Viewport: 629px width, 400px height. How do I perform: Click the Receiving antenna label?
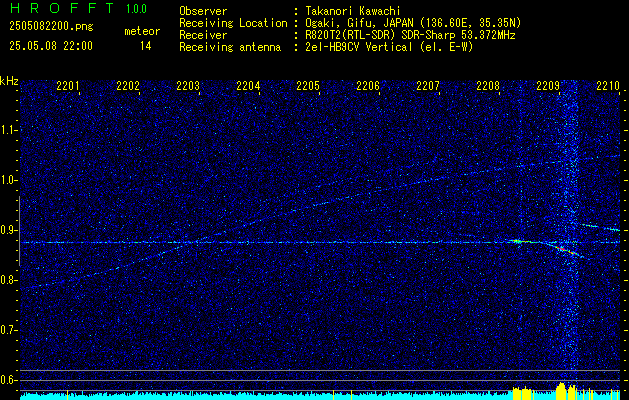coord(230,47)
